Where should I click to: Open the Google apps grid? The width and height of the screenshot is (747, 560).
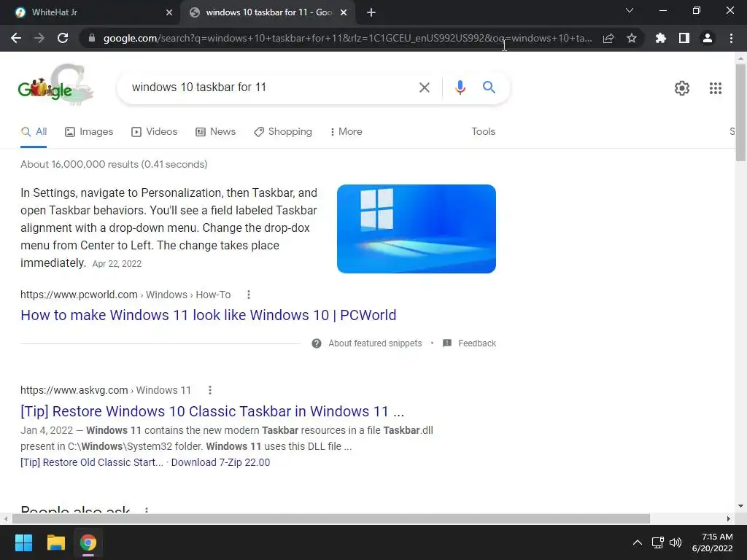(715, 88)
